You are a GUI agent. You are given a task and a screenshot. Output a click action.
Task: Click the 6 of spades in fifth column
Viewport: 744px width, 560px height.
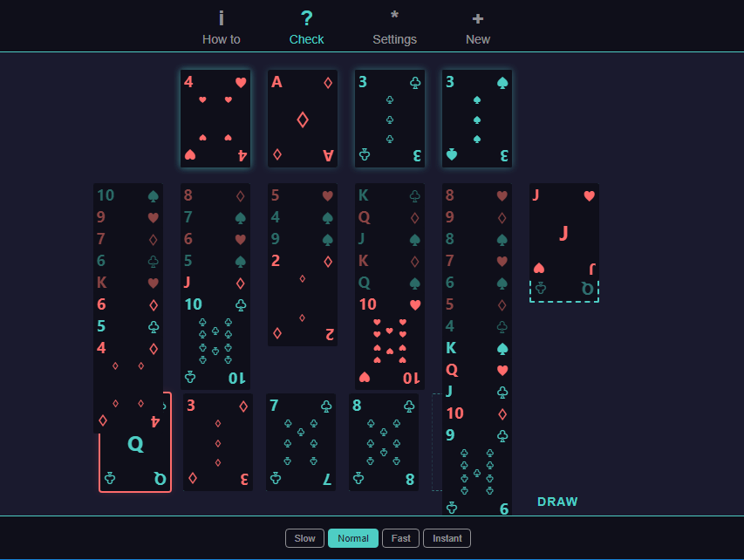tap(477, 283)
